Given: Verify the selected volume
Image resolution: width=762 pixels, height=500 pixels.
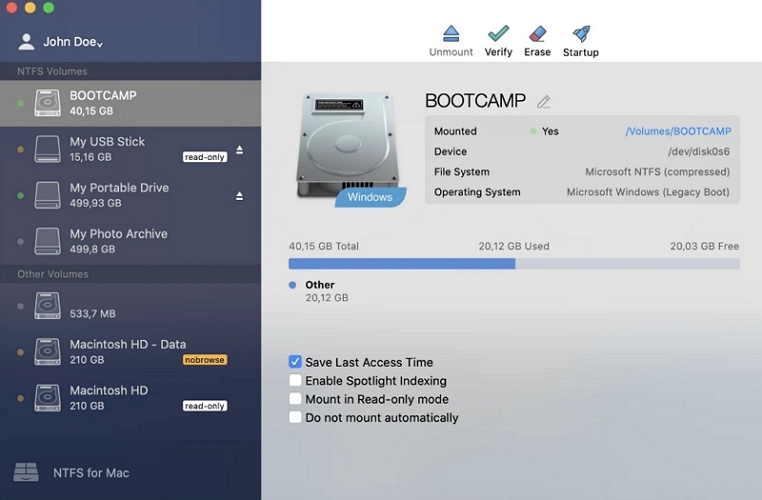Looking at the screenshot, I should [x=498, y=41].
